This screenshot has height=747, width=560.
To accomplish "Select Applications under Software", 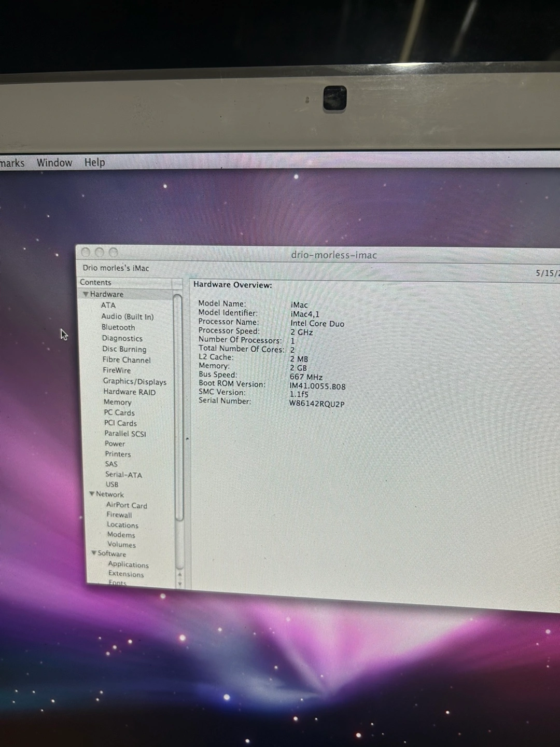I will [128, 564].
